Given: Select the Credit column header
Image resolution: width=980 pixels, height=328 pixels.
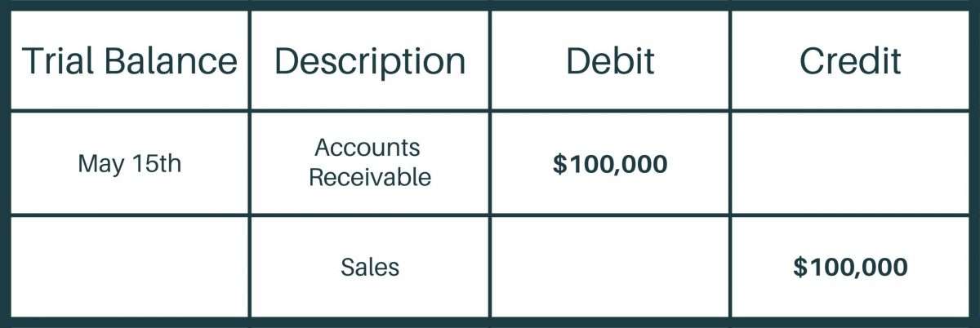Looking at the screenshot, I should coord(850,61).
